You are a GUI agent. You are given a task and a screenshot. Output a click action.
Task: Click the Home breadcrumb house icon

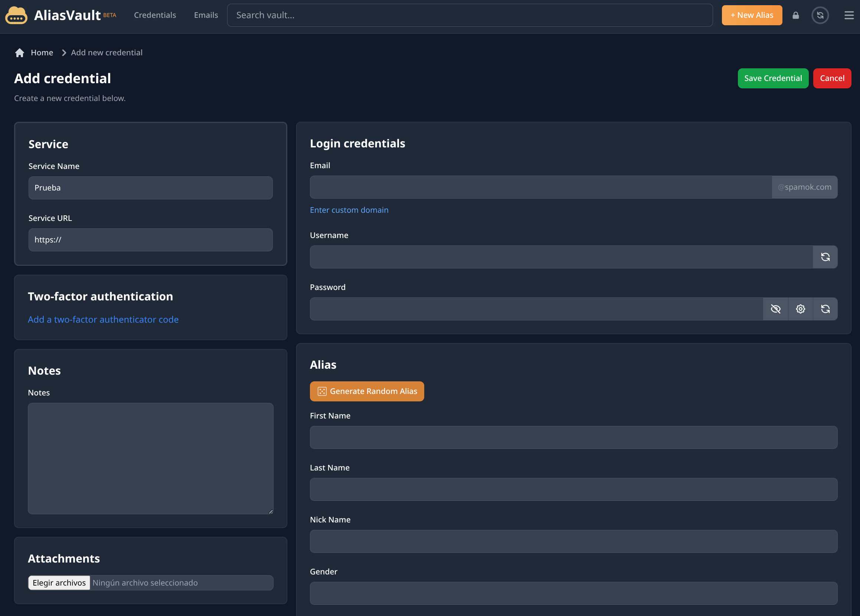click(x=20, y=53)
